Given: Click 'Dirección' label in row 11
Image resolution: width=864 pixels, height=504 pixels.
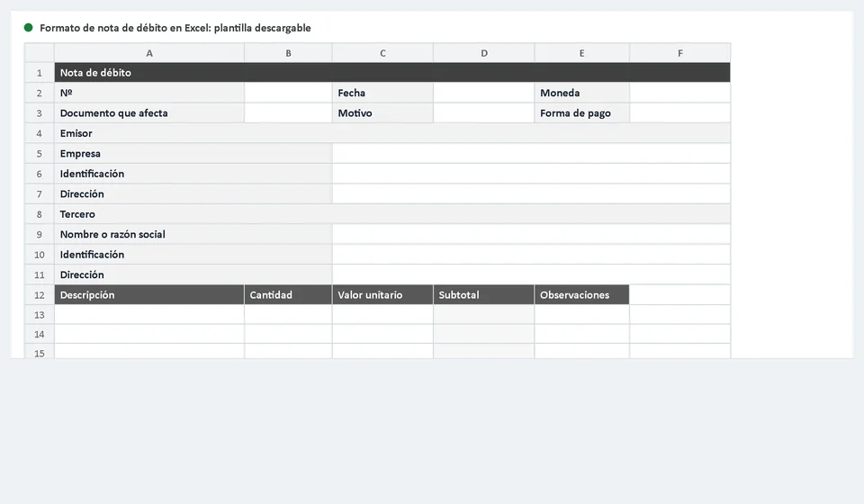Looking at the screenshot, I should point(193,274).
